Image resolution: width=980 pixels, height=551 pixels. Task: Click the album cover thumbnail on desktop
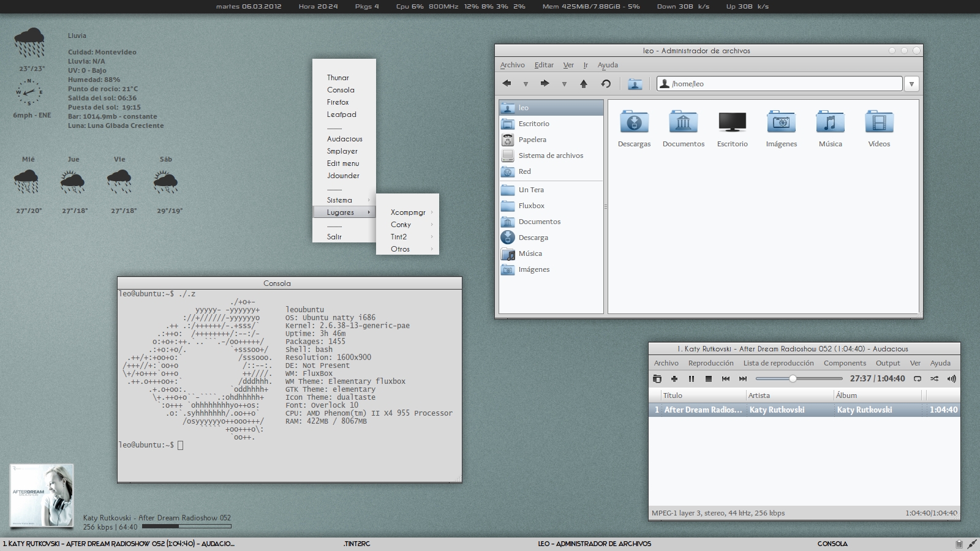(42, 495)
